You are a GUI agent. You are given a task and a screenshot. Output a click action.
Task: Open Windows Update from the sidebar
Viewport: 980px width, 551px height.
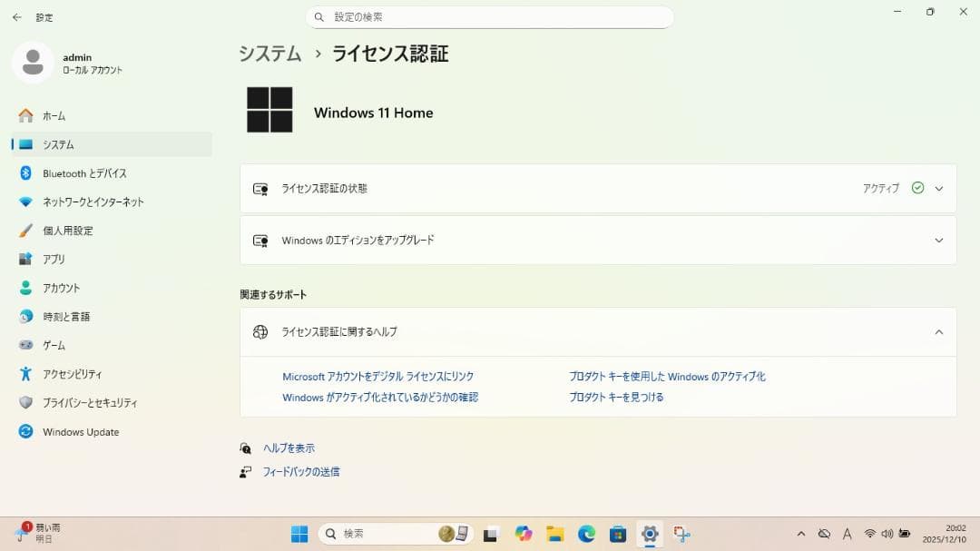(x=80, y=431)
